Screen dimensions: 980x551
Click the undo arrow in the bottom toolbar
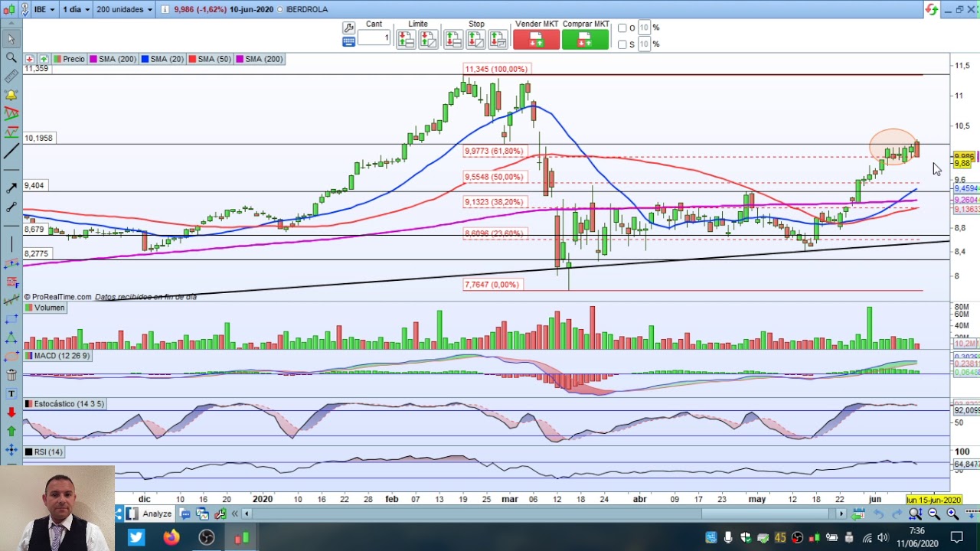(878, 514)
